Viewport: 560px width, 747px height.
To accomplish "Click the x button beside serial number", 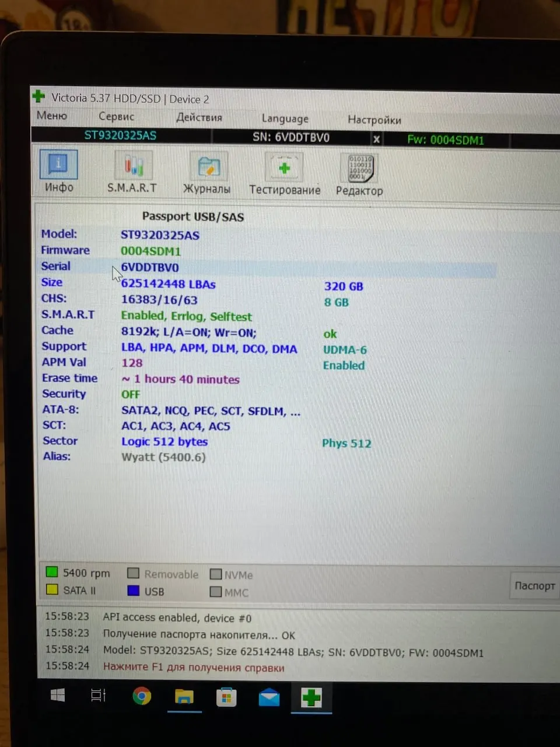I will (376, 139).
